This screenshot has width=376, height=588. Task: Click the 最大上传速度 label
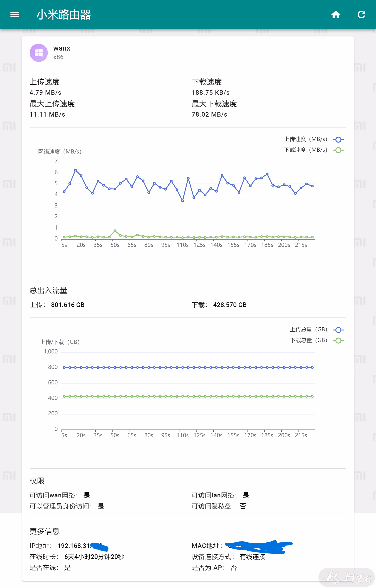click(52, 104)
